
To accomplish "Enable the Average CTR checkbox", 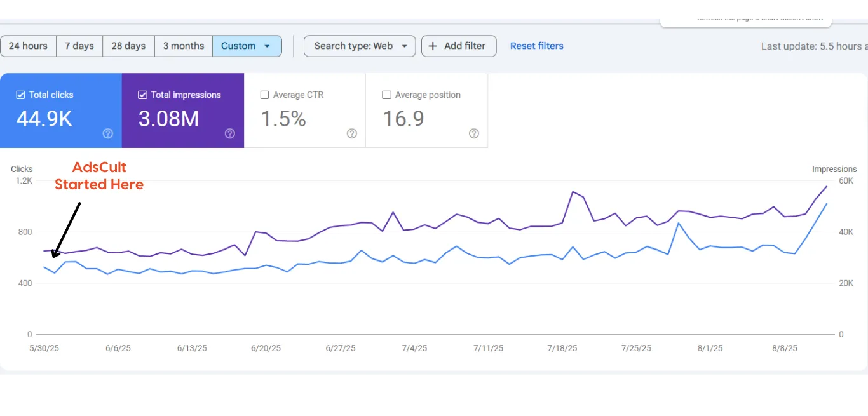I will coord(264,95).
